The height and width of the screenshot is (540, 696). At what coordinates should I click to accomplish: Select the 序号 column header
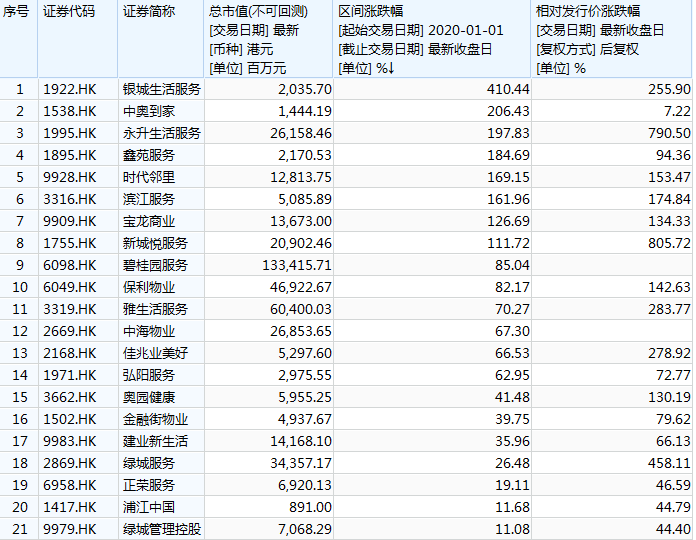[x=19, y=39]
